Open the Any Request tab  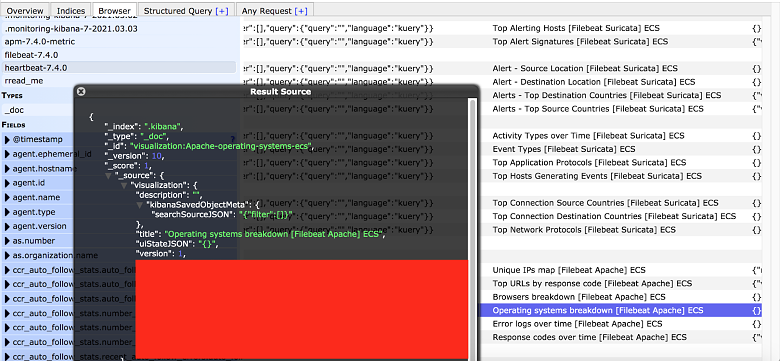click(x=275, y=10)
